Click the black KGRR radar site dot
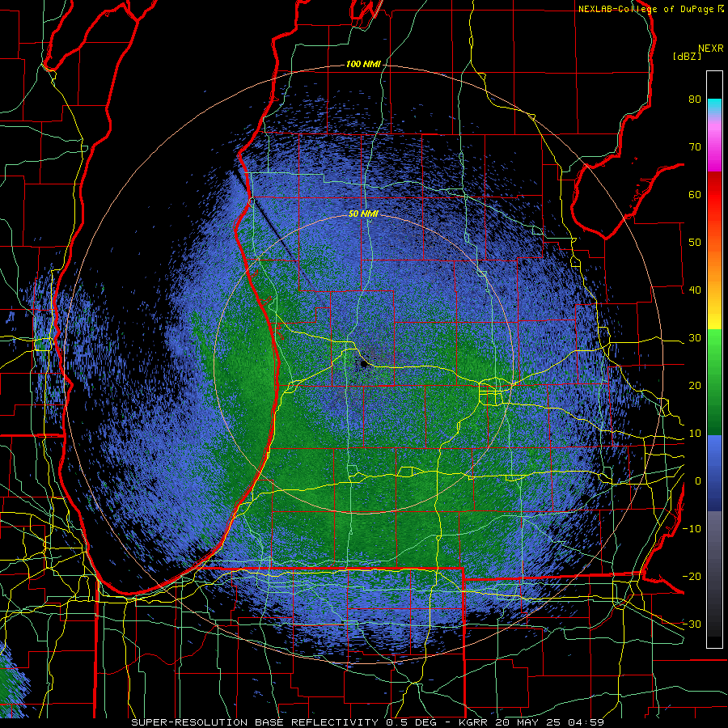The width and height of the screenshot is (728, 728). click(363, 365)
